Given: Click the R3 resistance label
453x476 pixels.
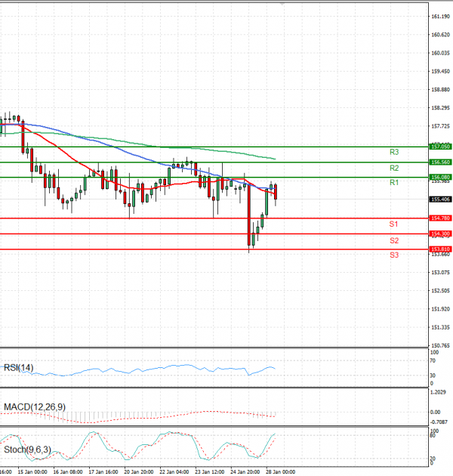Looking at the screenshot, I should coord(394,152).
